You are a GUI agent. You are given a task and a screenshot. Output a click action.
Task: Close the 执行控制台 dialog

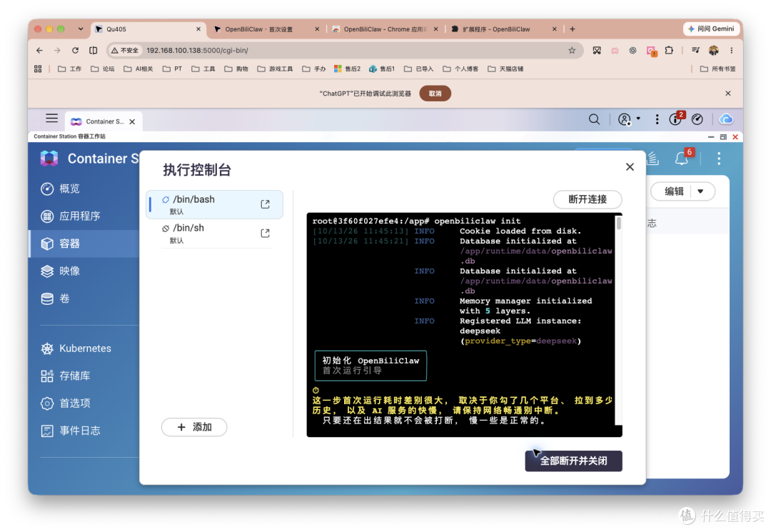click(x=630, y=167)
